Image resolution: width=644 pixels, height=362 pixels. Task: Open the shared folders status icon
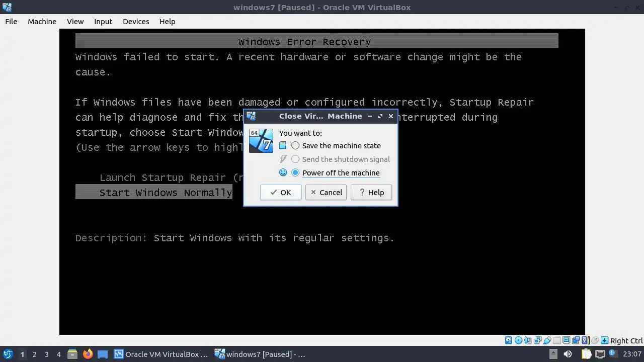point(556,340)
